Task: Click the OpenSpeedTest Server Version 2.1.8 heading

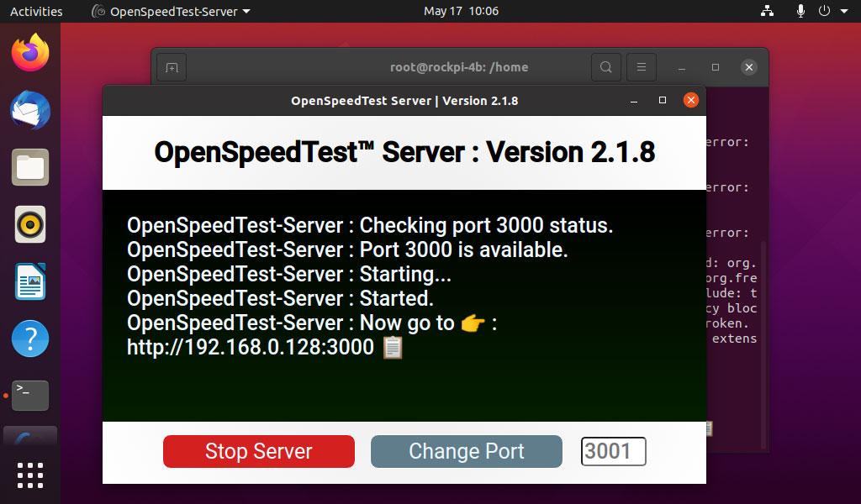Action: [404, 152]
